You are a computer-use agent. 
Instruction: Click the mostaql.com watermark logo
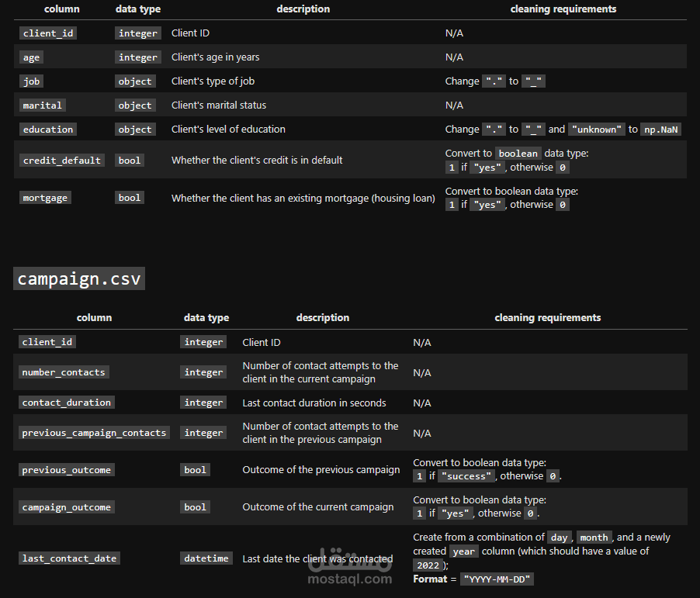(350, 565)
